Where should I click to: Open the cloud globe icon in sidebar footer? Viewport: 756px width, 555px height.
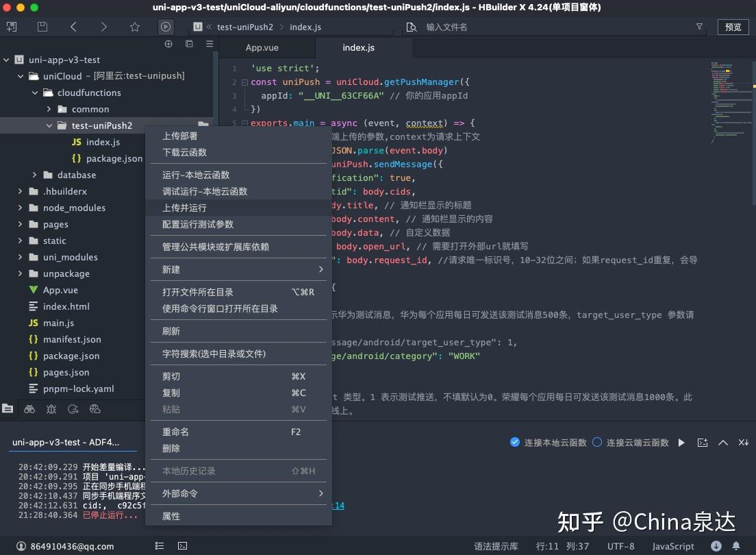[x=95, y=409]
